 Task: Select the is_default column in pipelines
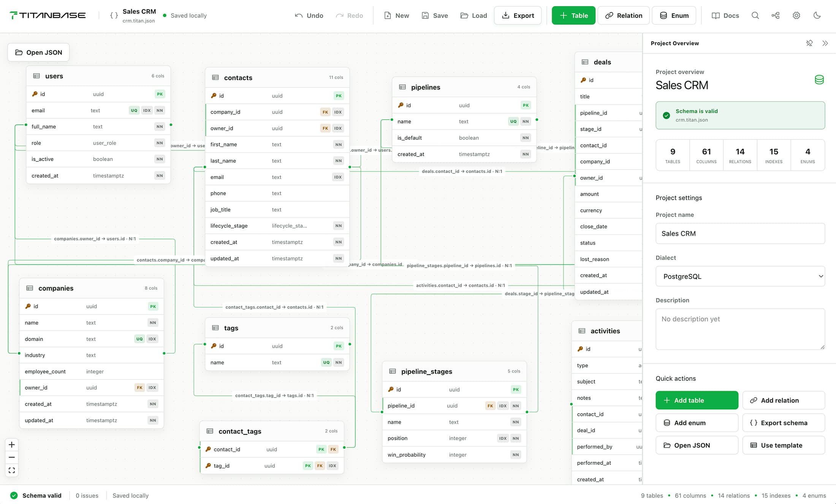pyautogui.click(x=464, y=138)
